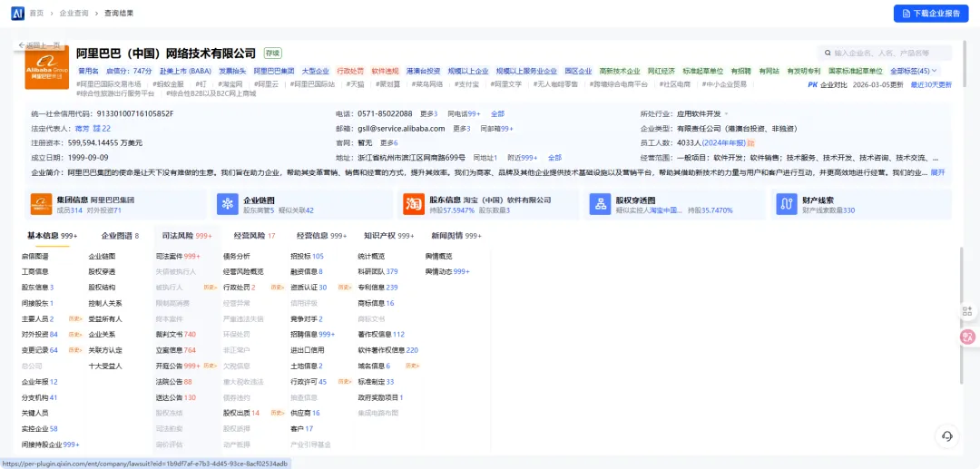
Task: Select the 经营风险 tab
Action: (x=254, y=236)
